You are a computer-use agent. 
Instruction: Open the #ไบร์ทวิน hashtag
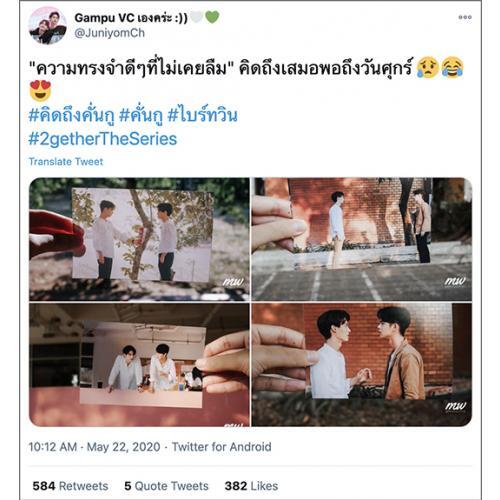coord(203,115)
